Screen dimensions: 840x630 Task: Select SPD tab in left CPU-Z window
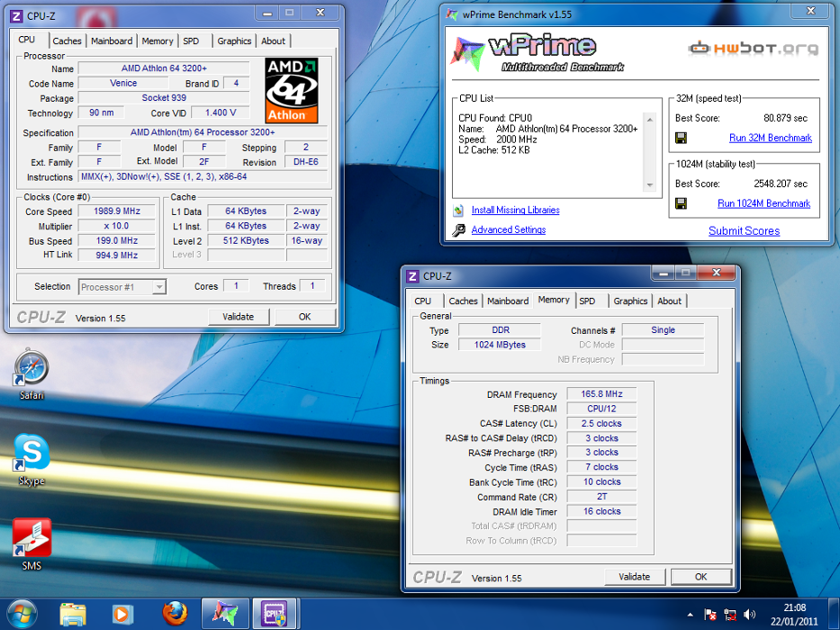[191, 41]
